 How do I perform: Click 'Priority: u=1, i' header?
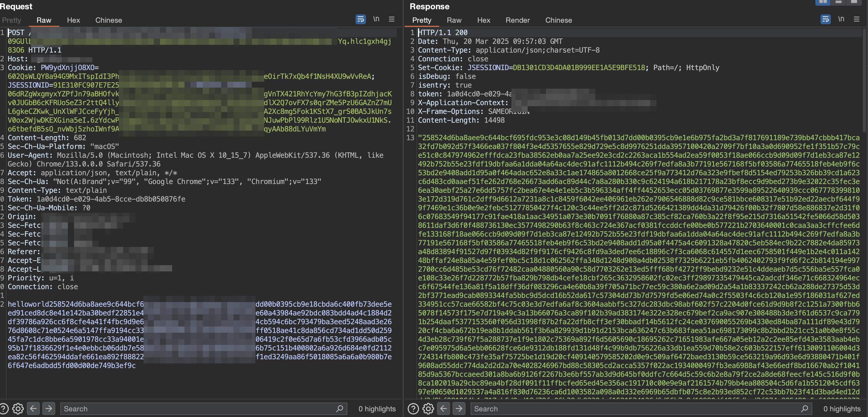41,278
